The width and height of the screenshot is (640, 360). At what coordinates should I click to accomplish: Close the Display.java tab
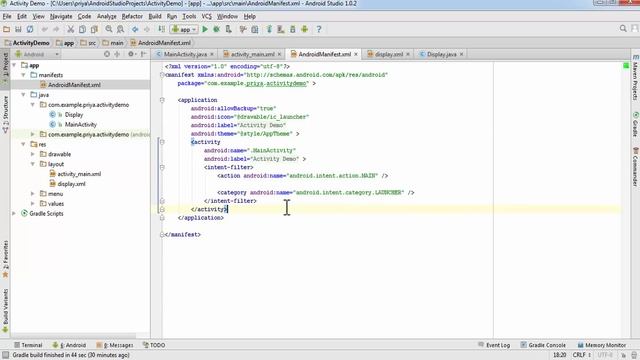click(x=462, y=54)
